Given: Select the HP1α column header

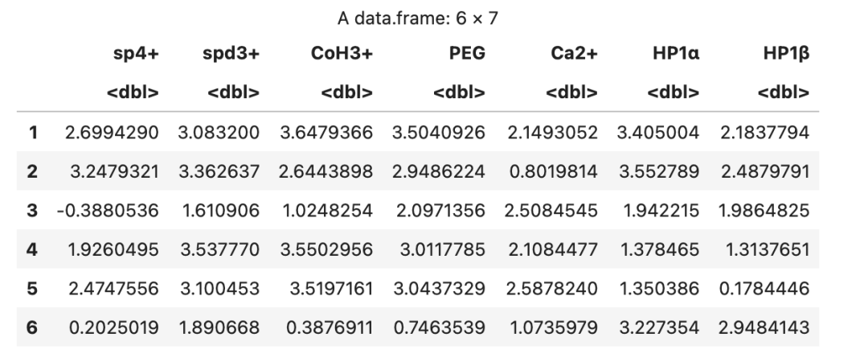Looking at the screenshot, I should click(x=676, y=53).
